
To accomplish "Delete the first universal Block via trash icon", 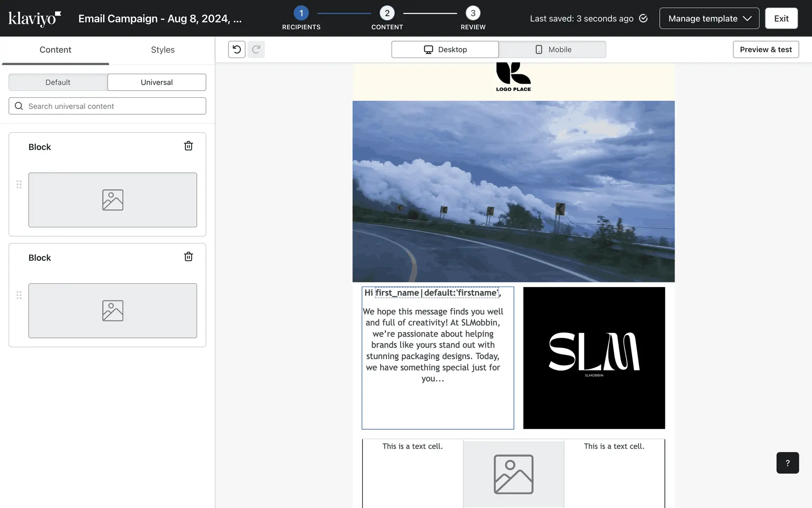I will pos(188,146).
